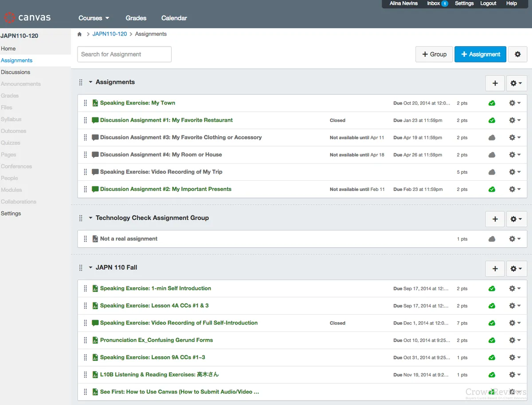Open JAPN 110 Fall group settings dropdown
Image resolution: width=532 pixels, height=405 pixels.
[516, 268]
